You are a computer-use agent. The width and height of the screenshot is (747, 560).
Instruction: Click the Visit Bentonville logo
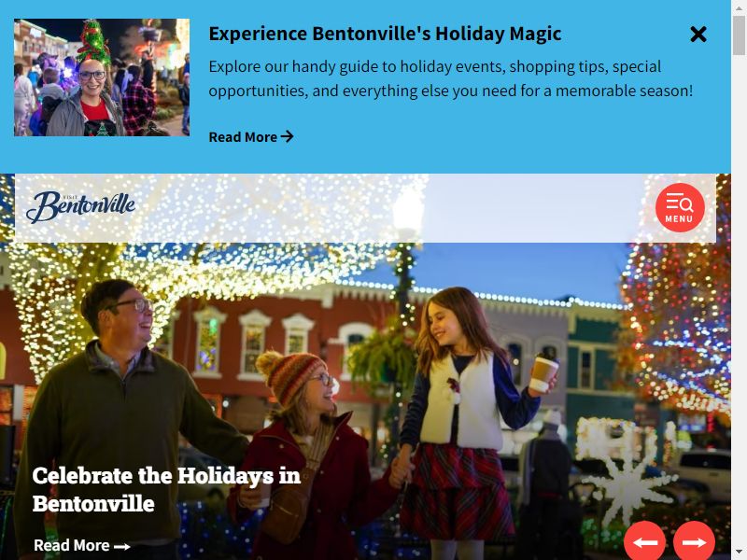[x=80, y=207]
